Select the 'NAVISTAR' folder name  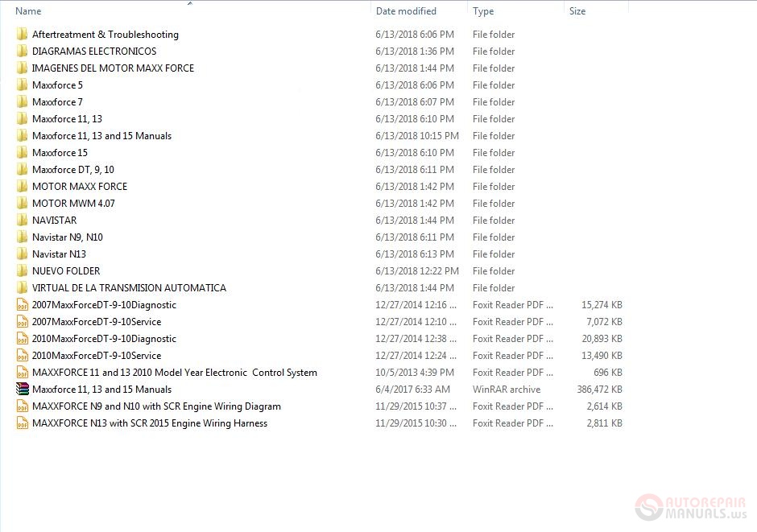pyautogui.click(x=55, y=220)
